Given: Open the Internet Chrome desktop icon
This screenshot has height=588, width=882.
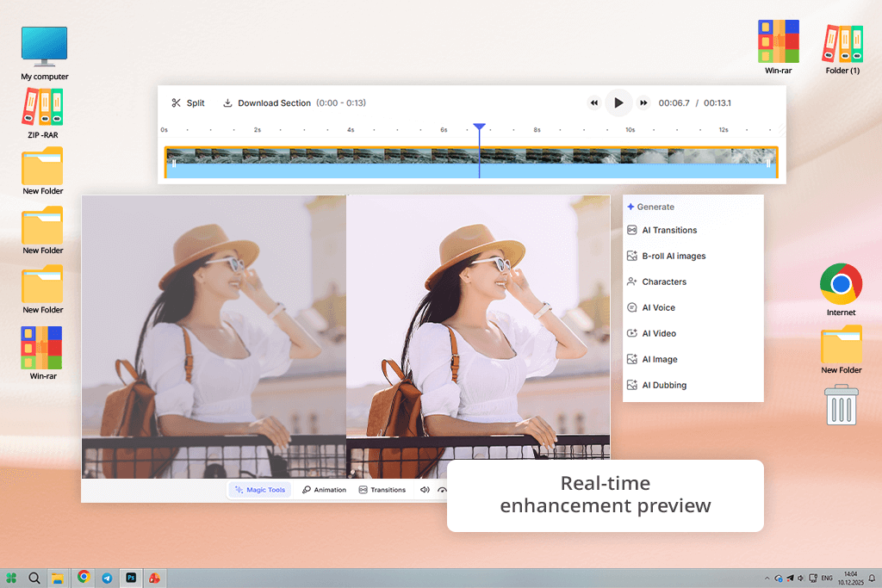Looking at the screenshot, I should point(841,289).
